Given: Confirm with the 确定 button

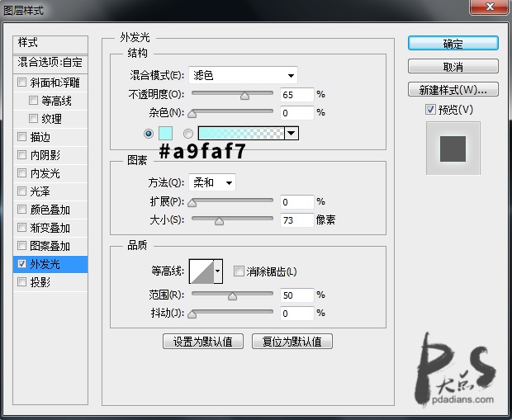Looking at the screenshot, I should (x=453, y=43).
